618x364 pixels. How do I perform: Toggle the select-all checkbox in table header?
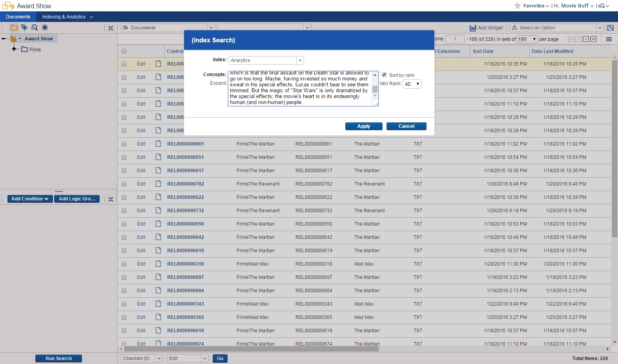coord(124,51)
